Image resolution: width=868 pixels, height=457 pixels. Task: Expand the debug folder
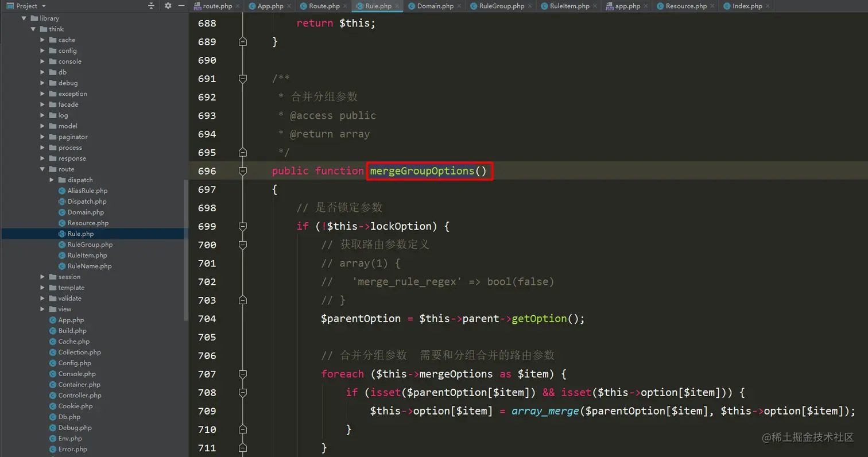click(42, 83)
